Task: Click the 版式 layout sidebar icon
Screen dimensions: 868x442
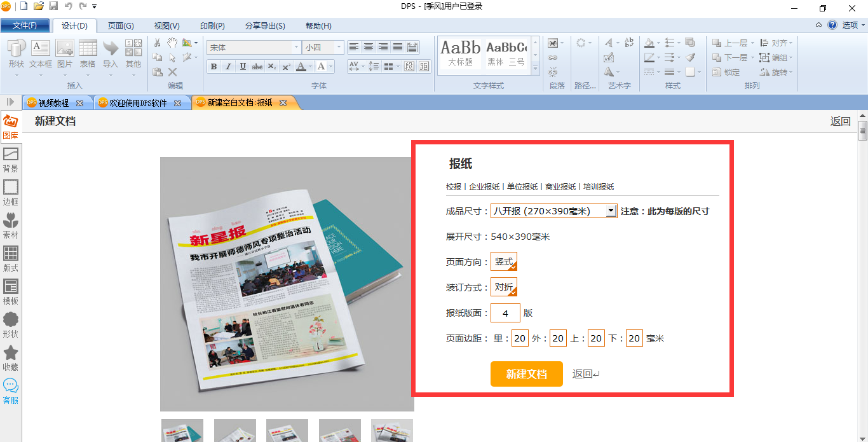Action: click(11, 258)
